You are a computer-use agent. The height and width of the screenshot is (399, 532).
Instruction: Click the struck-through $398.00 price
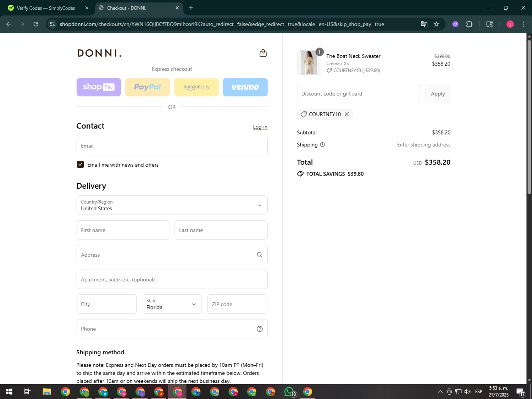442,56
